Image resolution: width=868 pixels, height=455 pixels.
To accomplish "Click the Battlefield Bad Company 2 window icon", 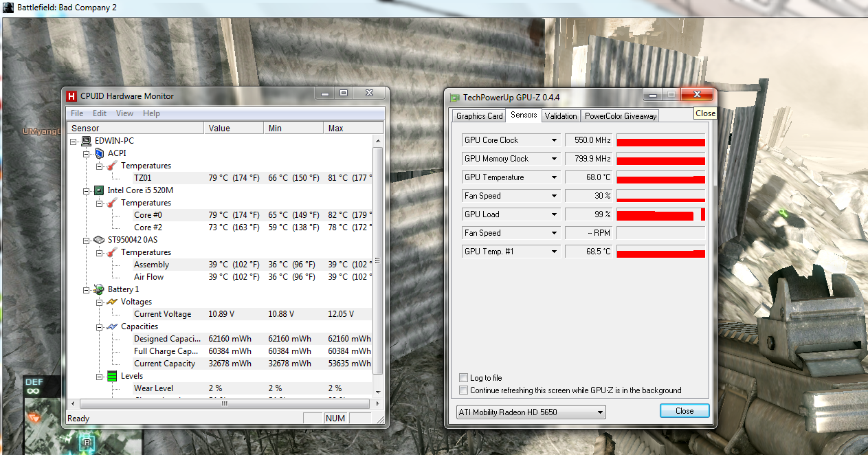I will [x=8, y=8].
